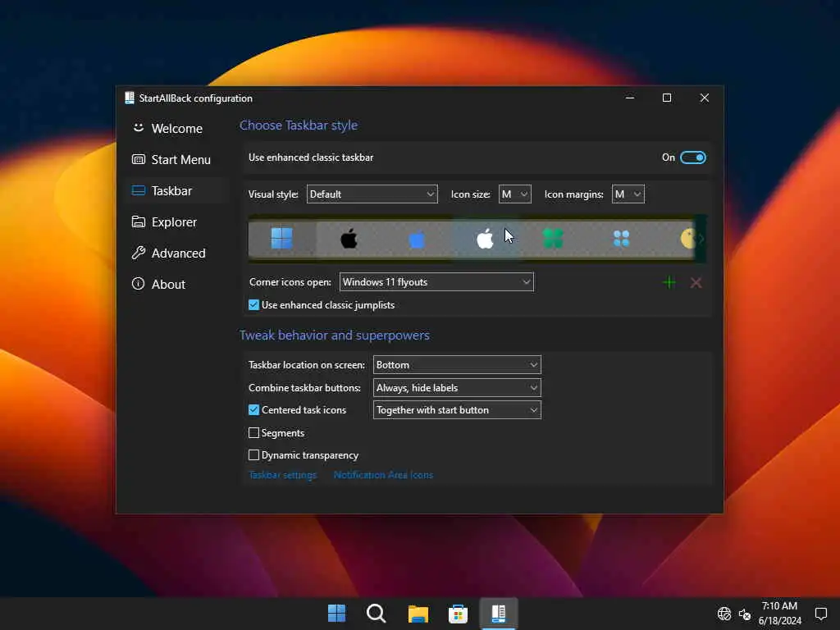Open the Visual style dropdown
840x630 pixels.
[x=372, y=194]
